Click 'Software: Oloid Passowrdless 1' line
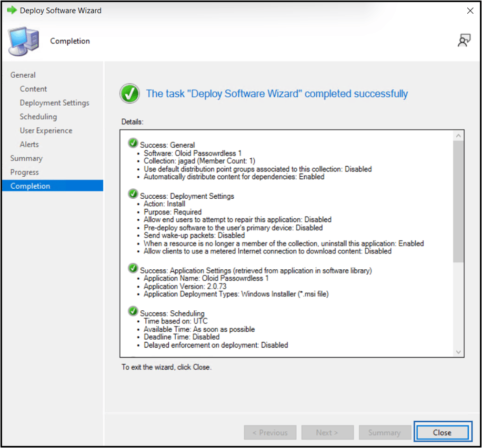This screenshot has width=482, height=448. tap(193, 153)
